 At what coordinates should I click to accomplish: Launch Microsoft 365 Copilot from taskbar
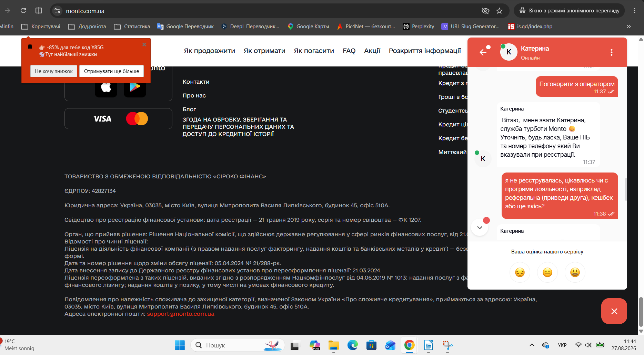(x=314, y=345)
